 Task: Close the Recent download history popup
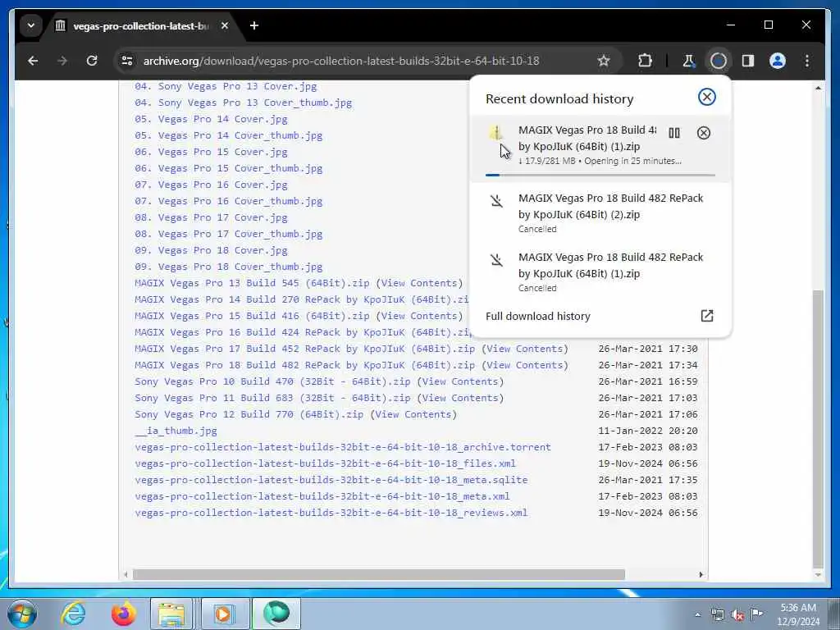[706, 97]
